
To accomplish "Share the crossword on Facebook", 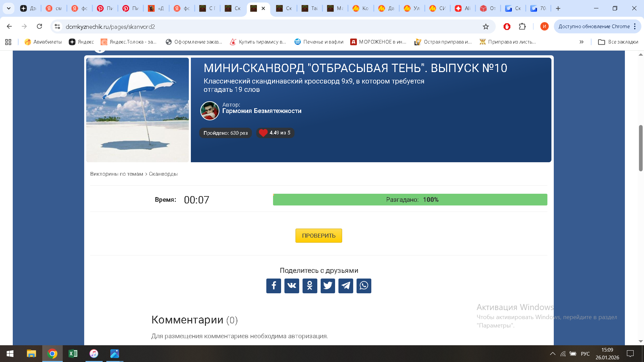I will (x=273, y=286).
